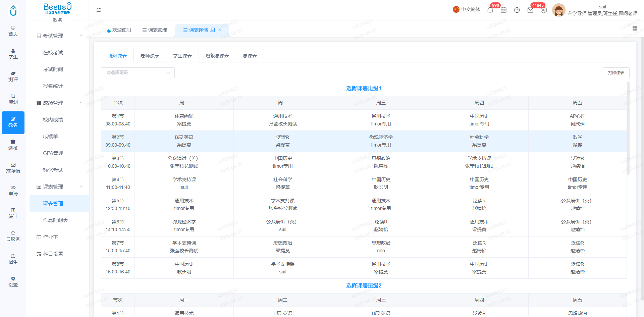Open the mail envelope icon
Screen dimensions: 644x317
tap(530, 10)
